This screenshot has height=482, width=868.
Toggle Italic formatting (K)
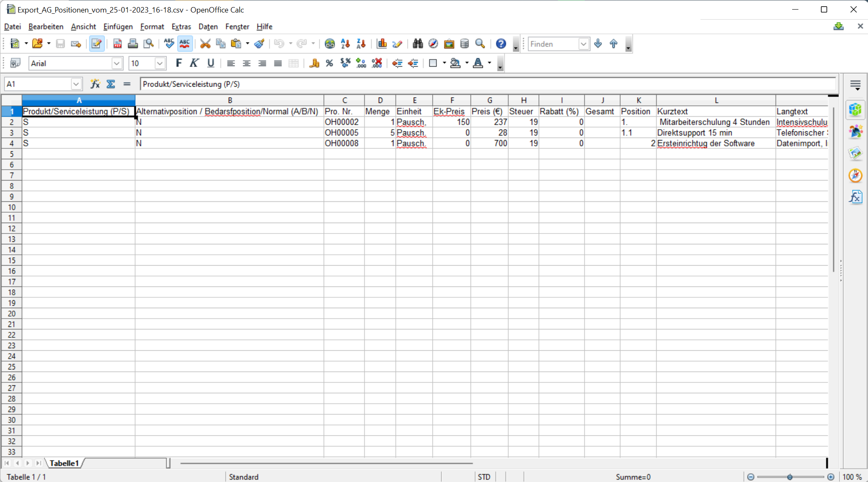coord(194,63)
